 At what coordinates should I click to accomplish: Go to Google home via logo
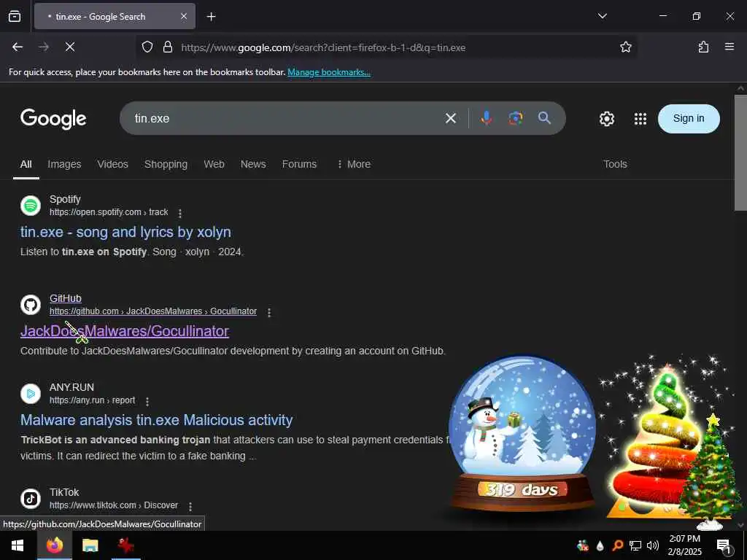point(53,119)
